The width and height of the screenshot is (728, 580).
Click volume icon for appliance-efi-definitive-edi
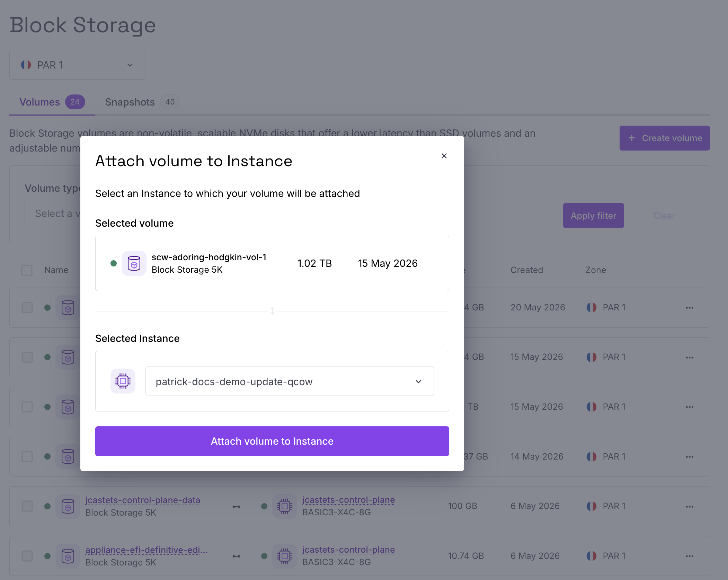point(68,556)
